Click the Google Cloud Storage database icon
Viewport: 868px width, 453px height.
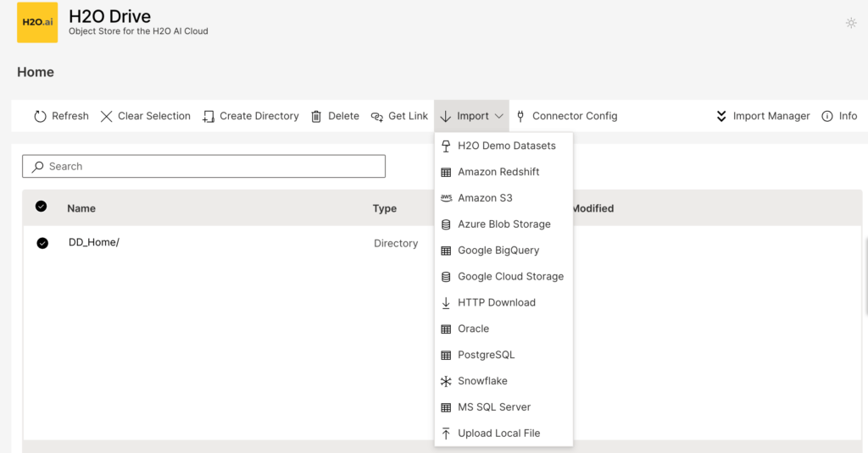coord(446,277)
